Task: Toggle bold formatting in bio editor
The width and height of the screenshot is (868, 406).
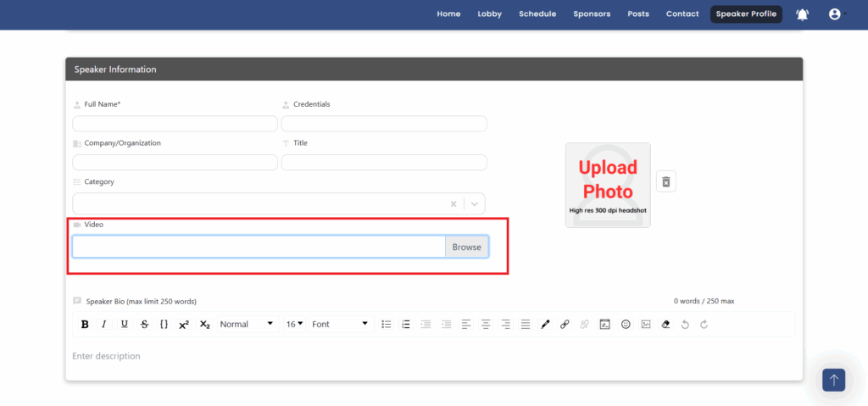Action: (85, 325)
